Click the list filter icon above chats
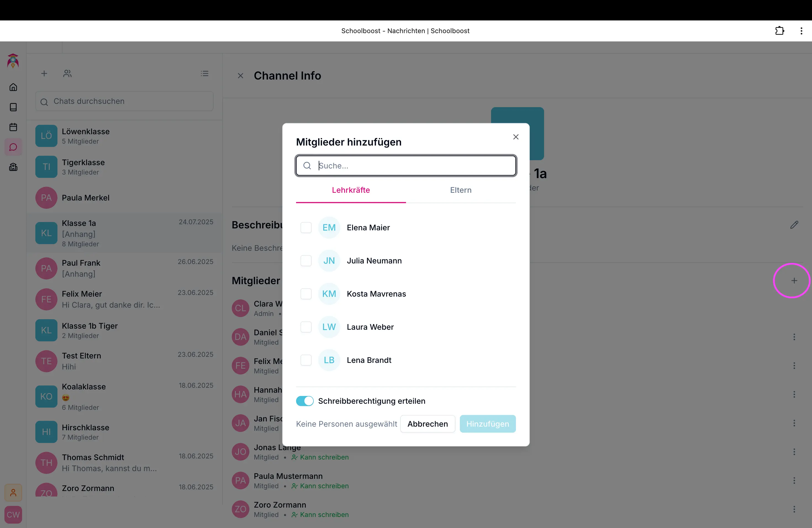Viewport: 812px width, 528px height. click(x=204, y=74)
